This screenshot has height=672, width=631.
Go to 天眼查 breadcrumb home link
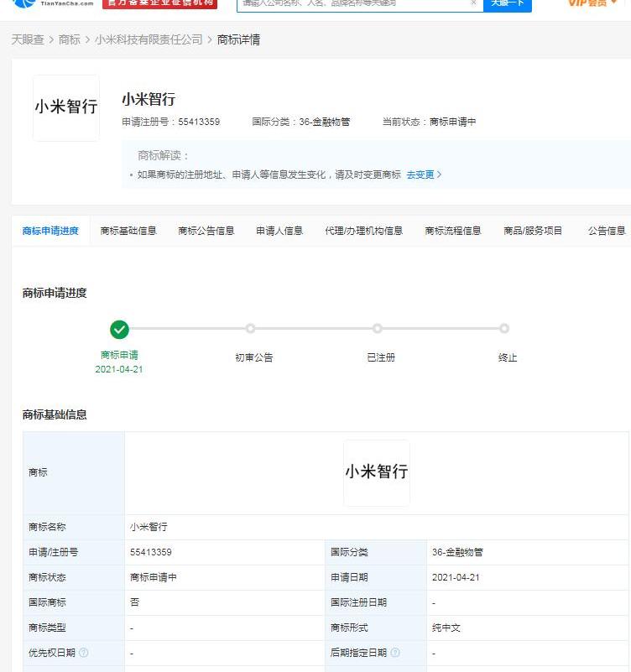pyautogui.click(x=28, y=40)
